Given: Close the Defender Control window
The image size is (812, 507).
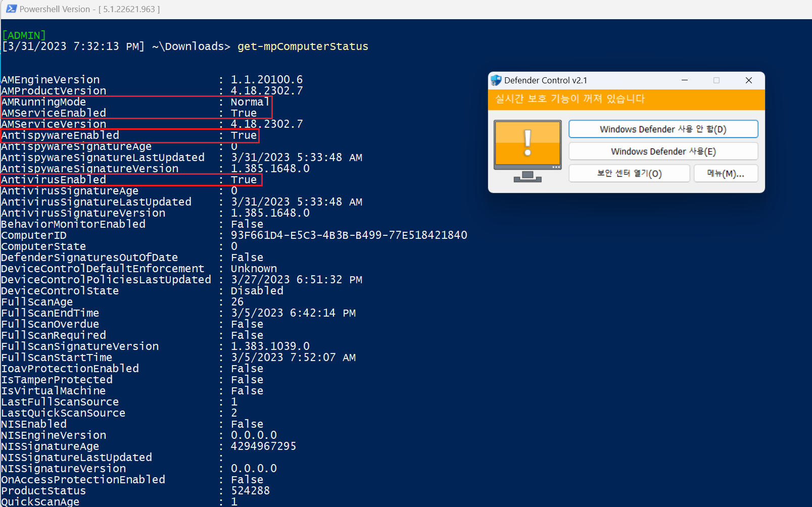Looking at the screenshot, I should point(749,80).
